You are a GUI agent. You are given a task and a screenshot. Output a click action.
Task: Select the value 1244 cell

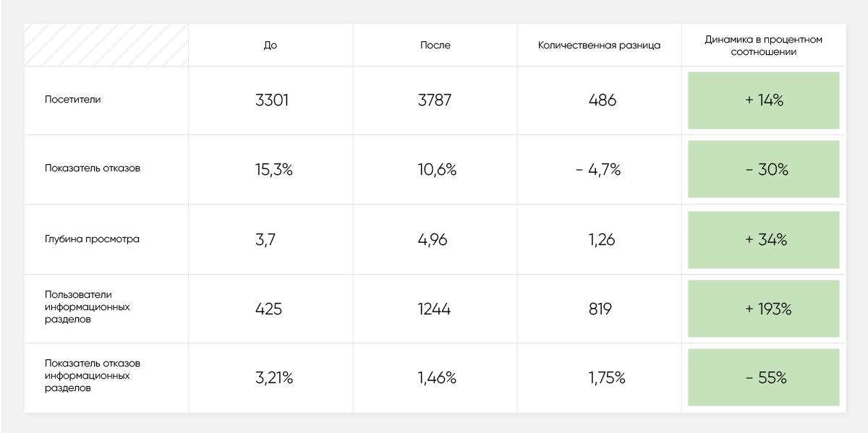[x=434, y=309]
